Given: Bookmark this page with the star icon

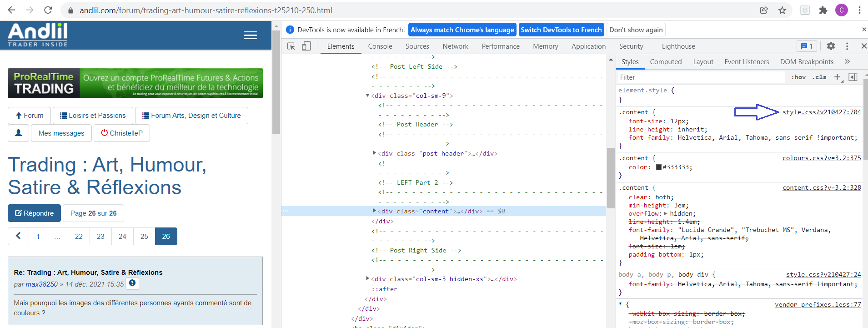Looking at the screenshot, I should point(782,10).
